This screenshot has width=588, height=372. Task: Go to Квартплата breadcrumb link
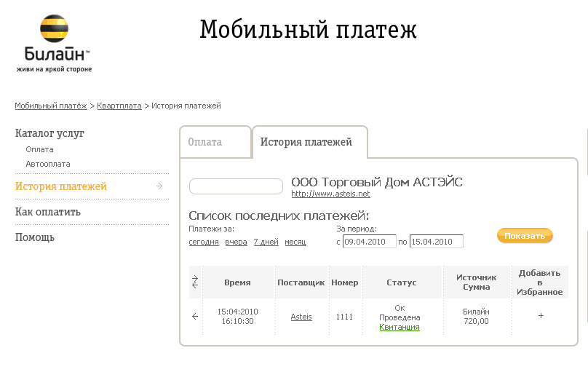pos(119,106)
